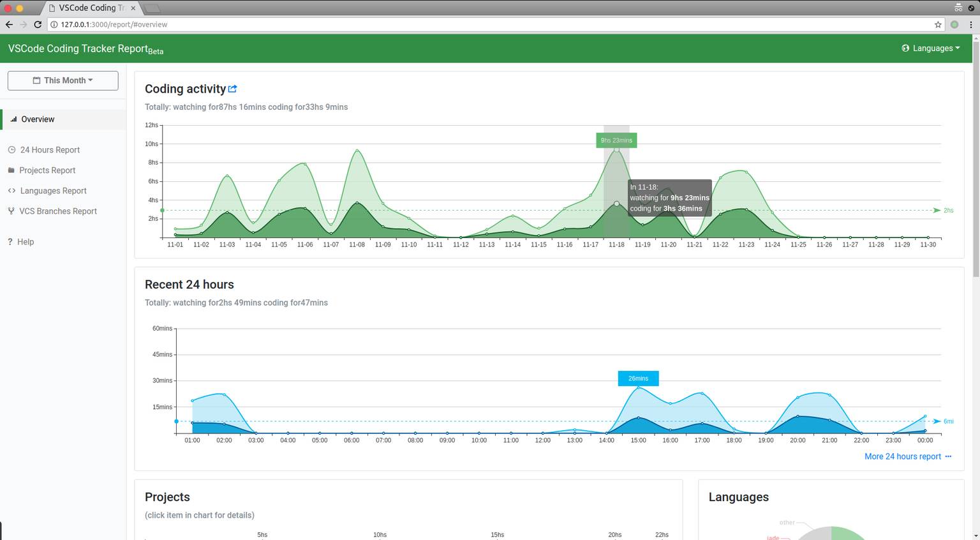Open a new browser tab

pyautogui.click(x=152, y=8)
